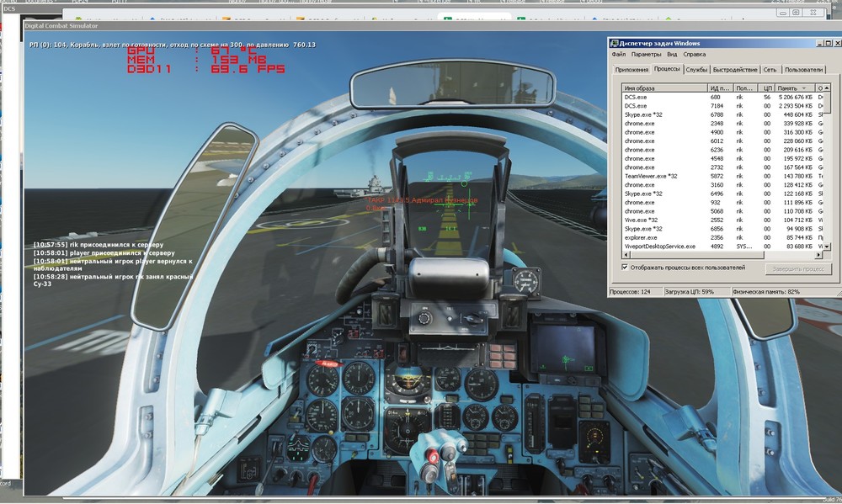Select the chrome.exe row with PID 5068
Screen dimensions: 842x504
pos(722,211)
